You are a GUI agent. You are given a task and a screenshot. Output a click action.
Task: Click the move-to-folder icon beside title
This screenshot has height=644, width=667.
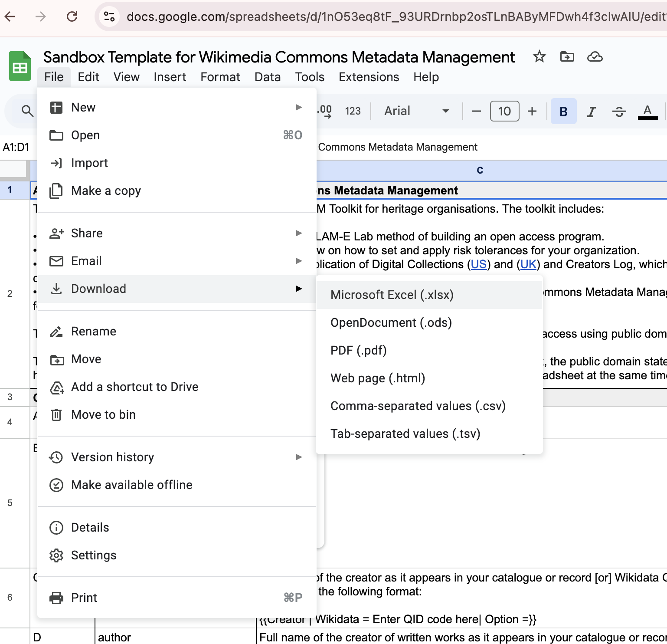click(x=567, y=56)
